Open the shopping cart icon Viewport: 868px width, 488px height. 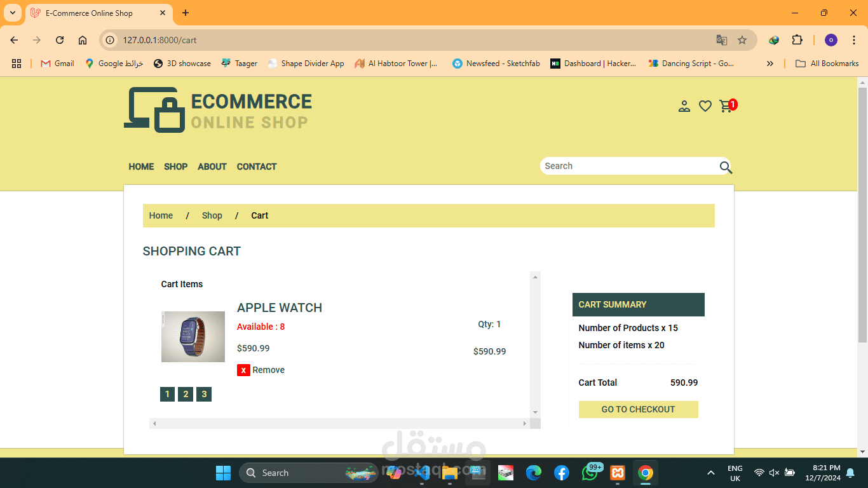pyautogui.click(x=726, y=106)
